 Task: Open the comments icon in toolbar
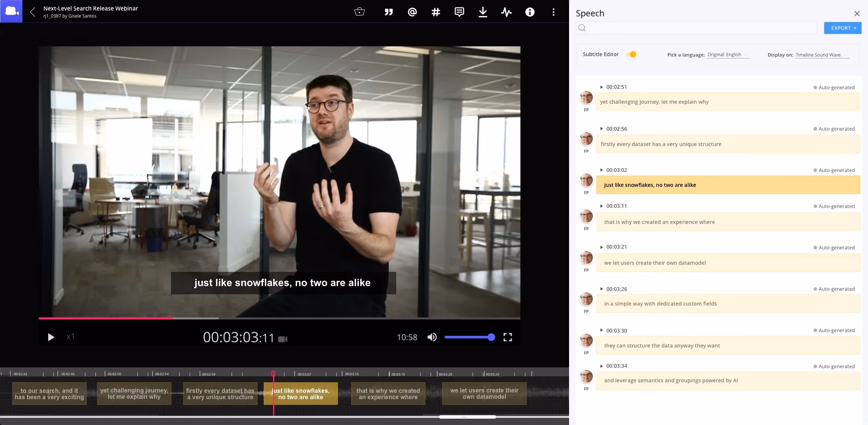[x=459, y=12]
